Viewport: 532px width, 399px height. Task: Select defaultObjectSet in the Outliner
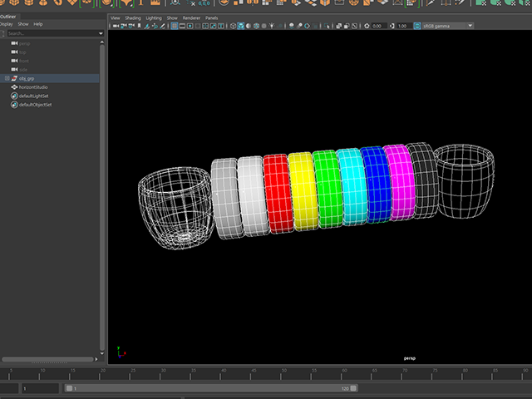pos(35,105)
